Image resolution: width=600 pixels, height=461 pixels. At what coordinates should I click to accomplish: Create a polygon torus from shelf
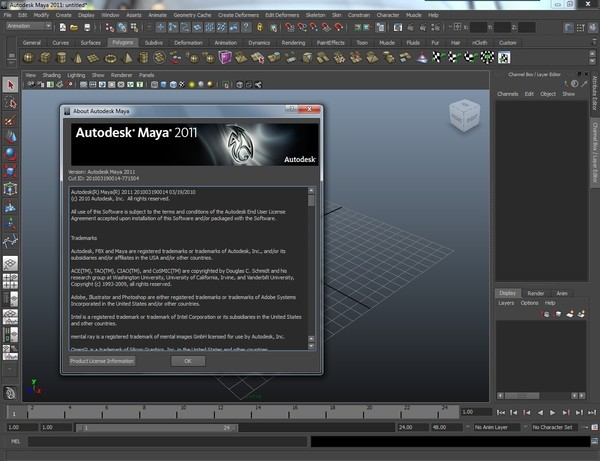110,58
